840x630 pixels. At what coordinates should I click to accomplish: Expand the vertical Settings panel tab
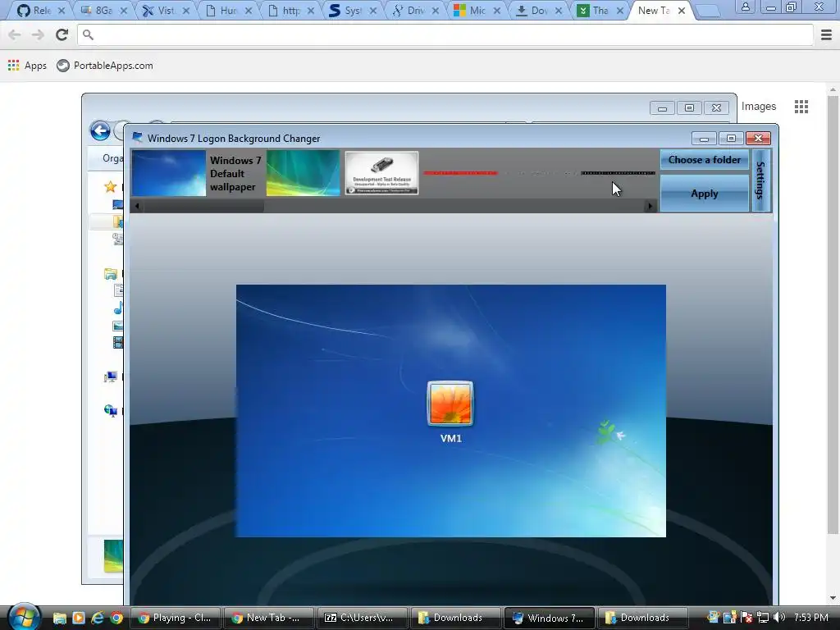pyautogui.click(x=760, y=180)
